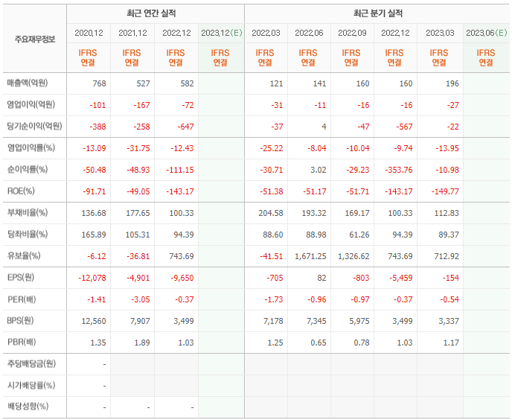This screenshot has width=512, height=420.
Task: Select the 2023.06(E) quarterly column header
Action: 486,33
